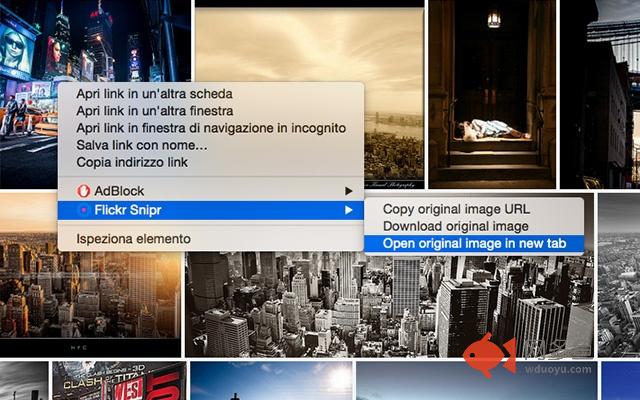Open the gray streaked-sky photo thumbnail
This screenshot has height=400, width=640.
[x=24, y=381]
